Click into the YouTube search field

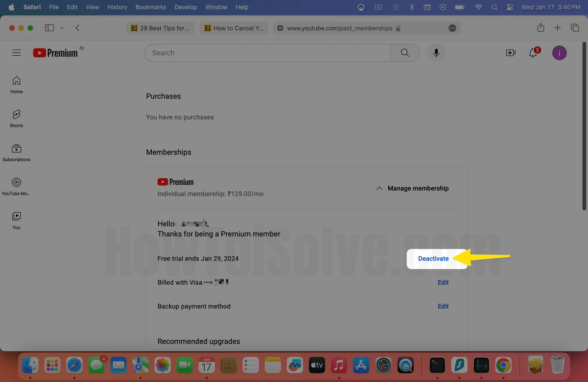(x=267, y=53)
